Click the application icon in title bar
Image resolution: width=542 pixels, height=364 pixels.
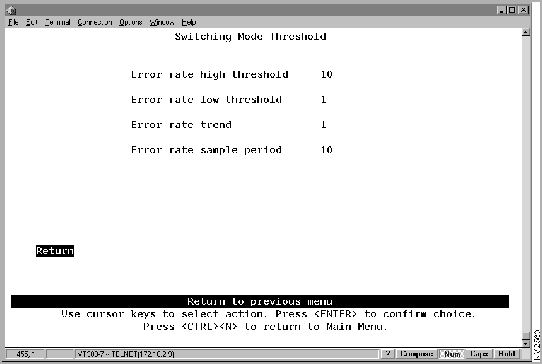(11, 10)
